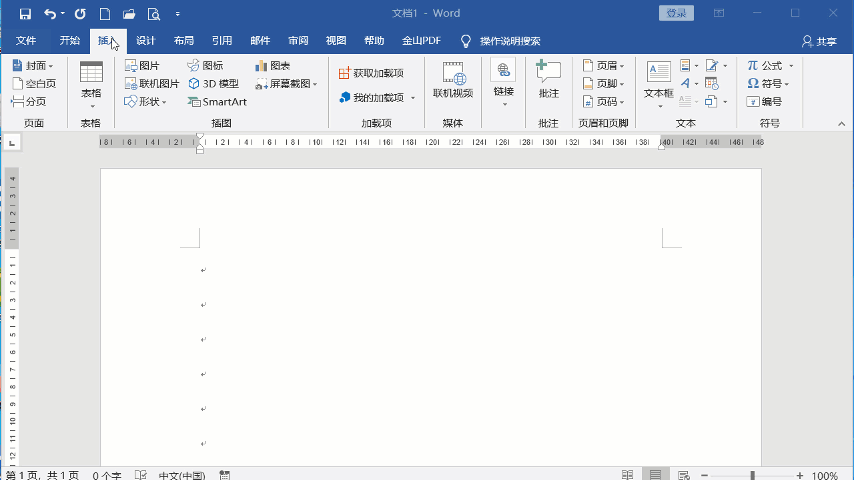This screenshot has height=480, width=854.
Task: Switch to Print Layout view icon
Action: [x=656, y=475]
